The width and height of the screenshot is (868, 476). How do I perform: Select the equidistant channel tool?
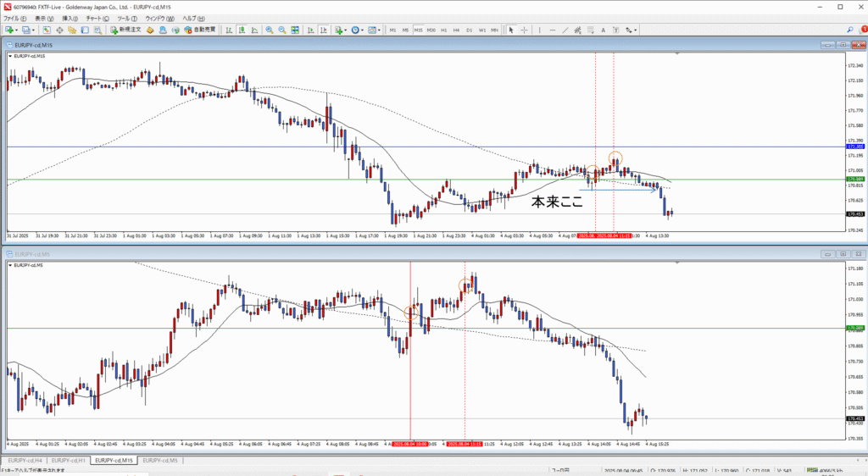(x=577, y=30)
